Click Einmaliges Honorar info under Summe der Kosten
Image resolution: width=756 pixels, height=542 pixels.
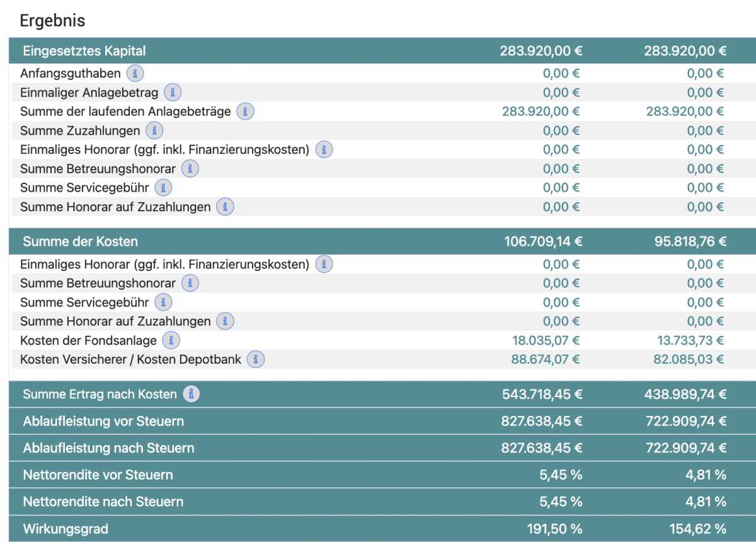coord(324,264)
